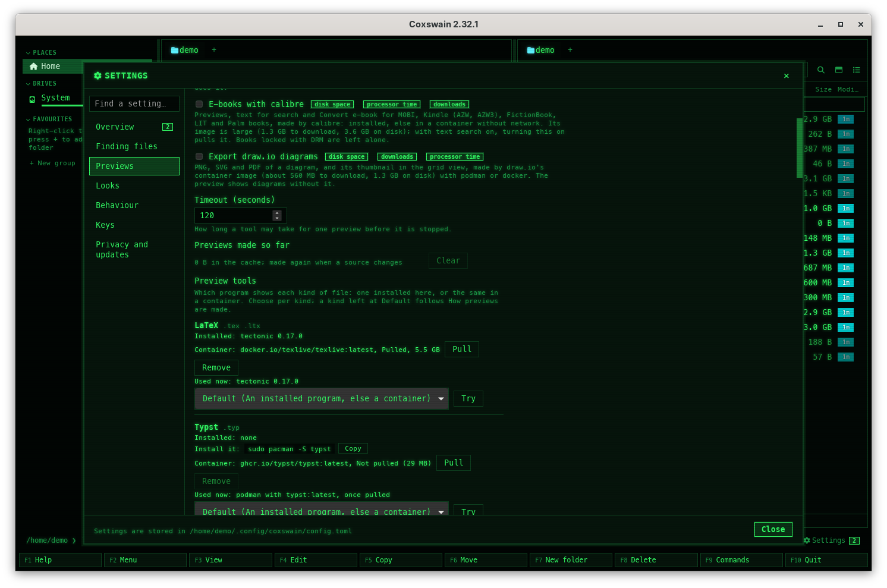Click the panel layout icon in right pane toolbar
The image size is (887, 588).
tap(839, 70)
